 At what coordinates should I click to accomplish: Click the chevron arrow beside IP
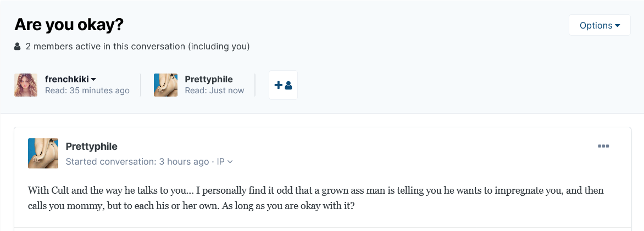tap(230, 162)
